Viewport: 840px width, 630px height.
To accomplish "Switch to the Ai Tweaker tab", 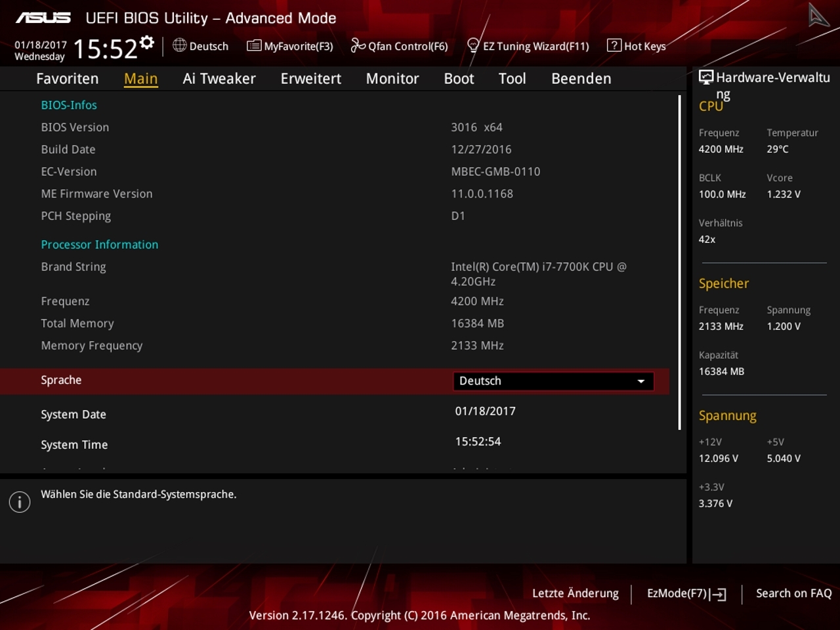I will pyautogui.click(x=219, y=79).
